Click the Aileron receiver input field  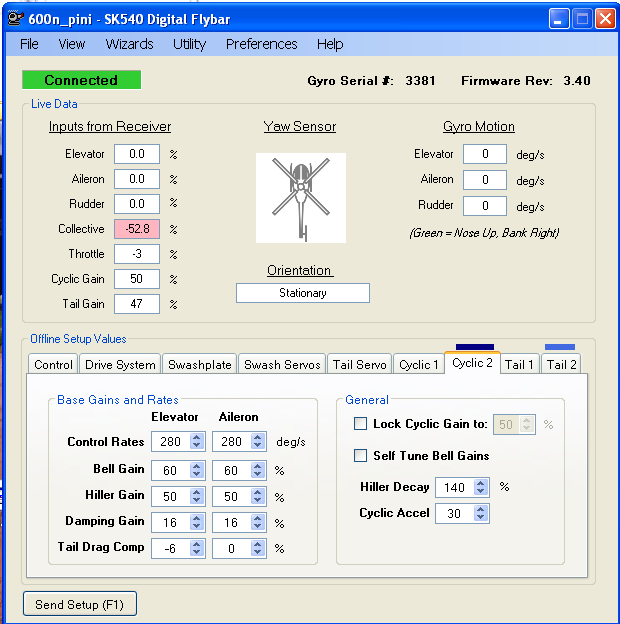pyautogui.click(x=137, y=179)
